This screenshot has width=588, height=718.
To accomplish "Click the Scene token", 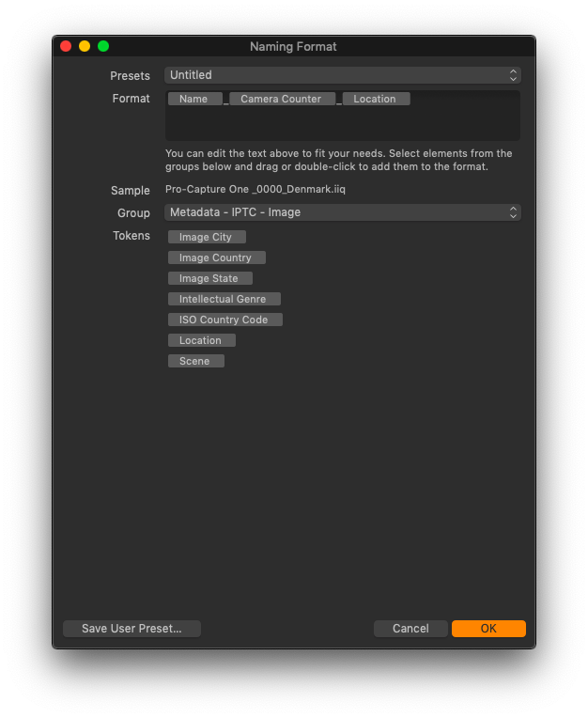I will (x=196, y=361).
